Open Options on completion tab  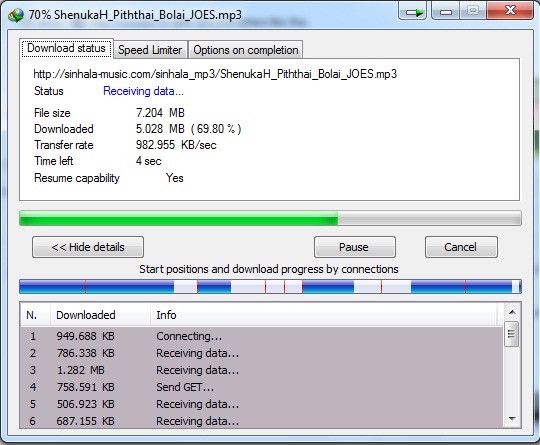[246, 50]
